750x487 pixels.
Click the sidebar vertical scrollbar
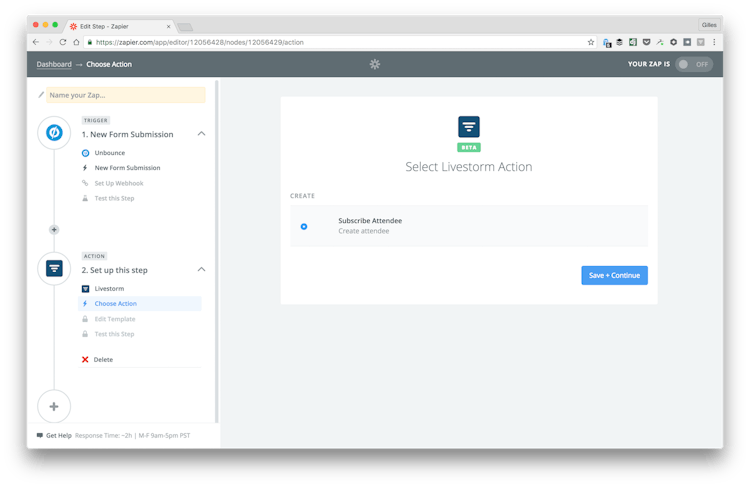pyautogui.click(x=217, y=251)
